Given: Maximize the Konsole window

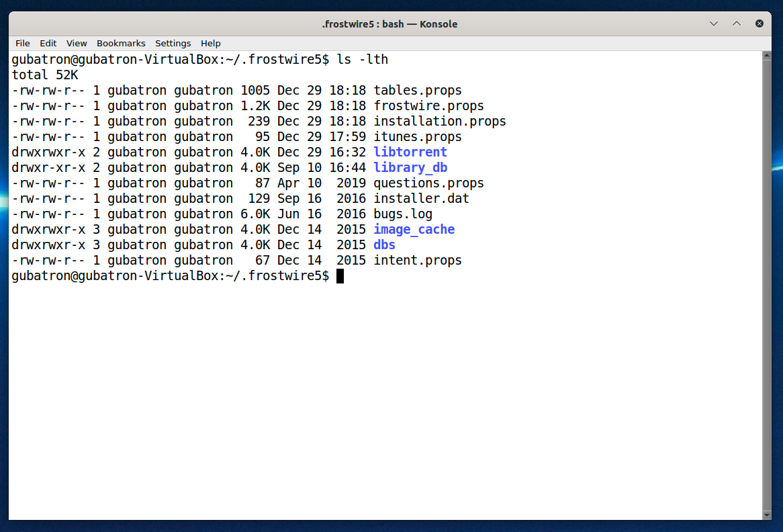Looking at the screenshot, I should 737,24.
